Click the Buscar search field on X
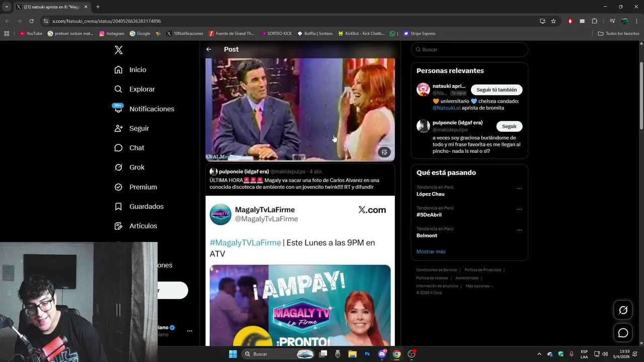Screen dimensions: 644x362 click(469, 50)
